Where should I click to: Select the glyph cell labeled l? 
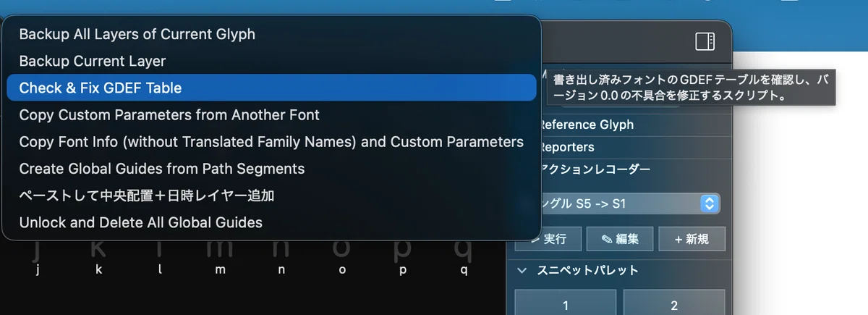(160, 257)
